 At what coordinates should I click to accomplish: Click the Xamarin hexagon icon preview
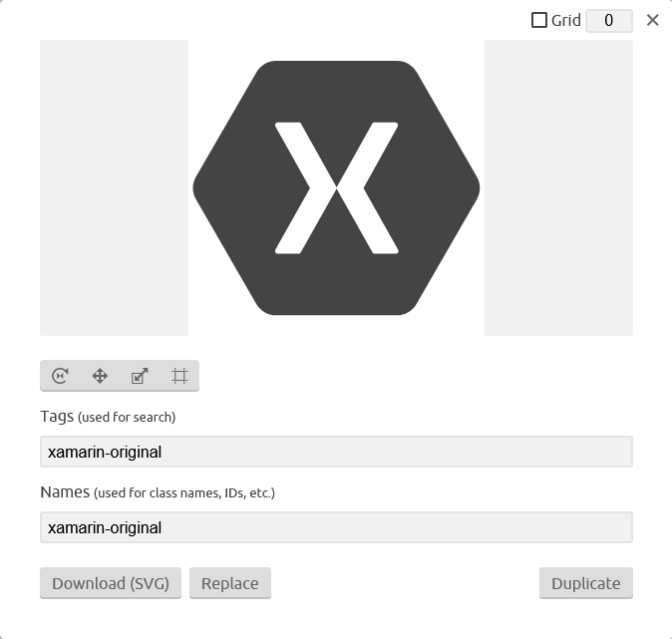pyautogui.click(x=336, y=187)
